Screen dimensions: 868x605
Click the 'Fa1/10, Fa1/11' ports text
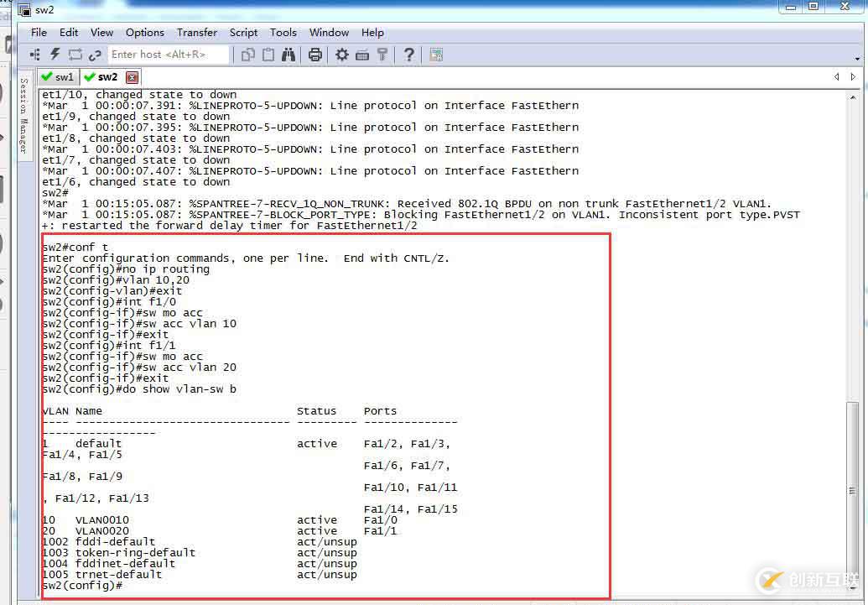click(x=411, y=488)
